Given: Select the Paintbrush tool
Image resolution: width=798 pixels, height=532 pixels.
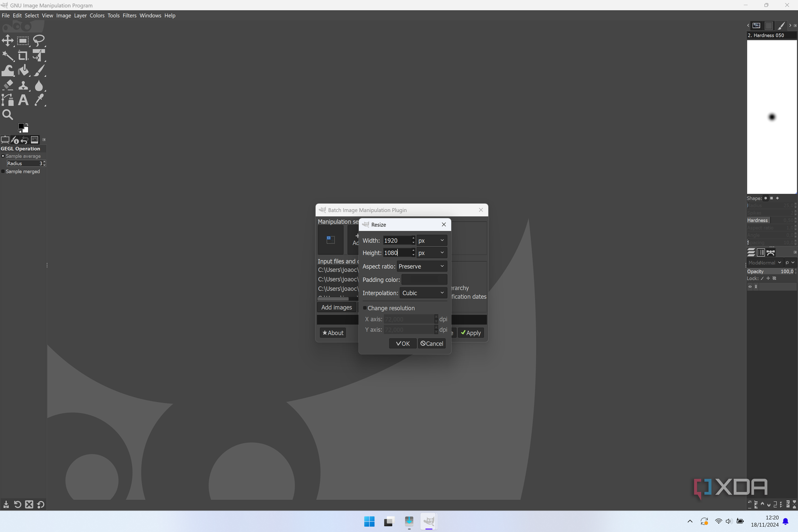Looking at the screenshot, I should tap(40, 70).
